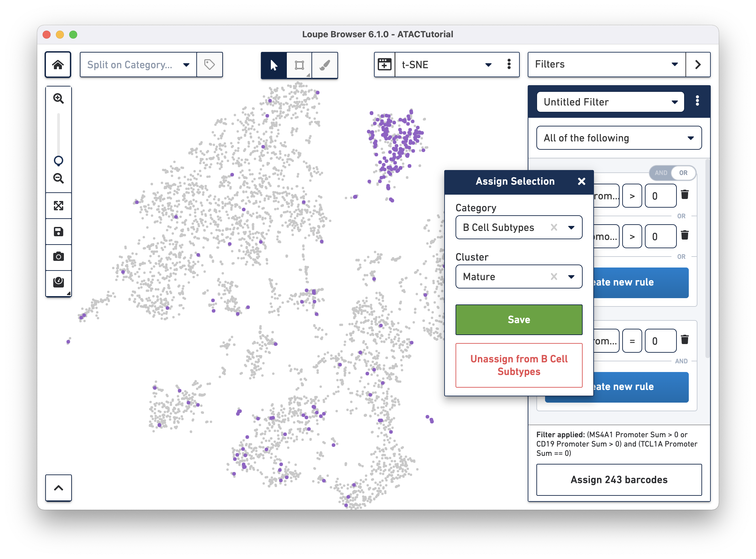This screenshot has width=756, height=559.
Task: Click the Filter applied summary text
Action: [x=617, y=444]
